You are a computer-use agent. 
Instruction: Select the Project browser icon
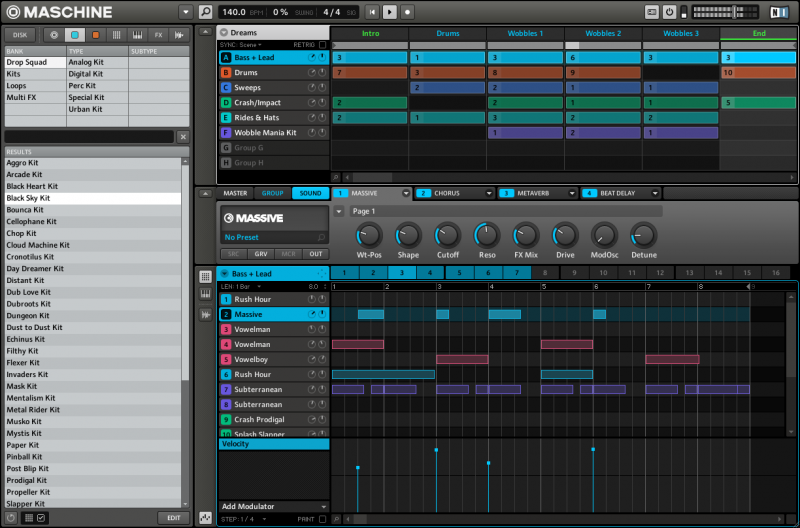[54, 35]
